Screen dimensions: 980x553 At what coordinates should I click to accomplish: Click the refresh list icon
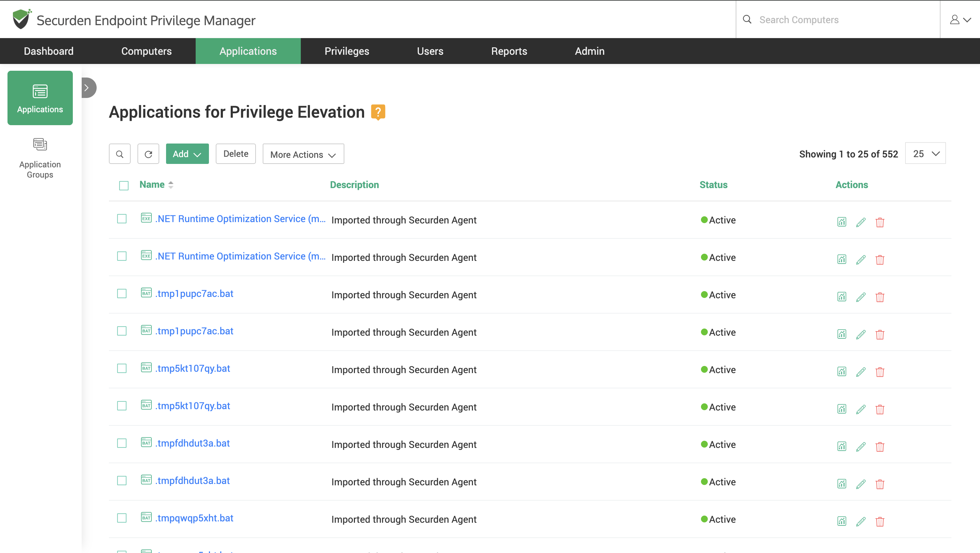coord(148,154)
